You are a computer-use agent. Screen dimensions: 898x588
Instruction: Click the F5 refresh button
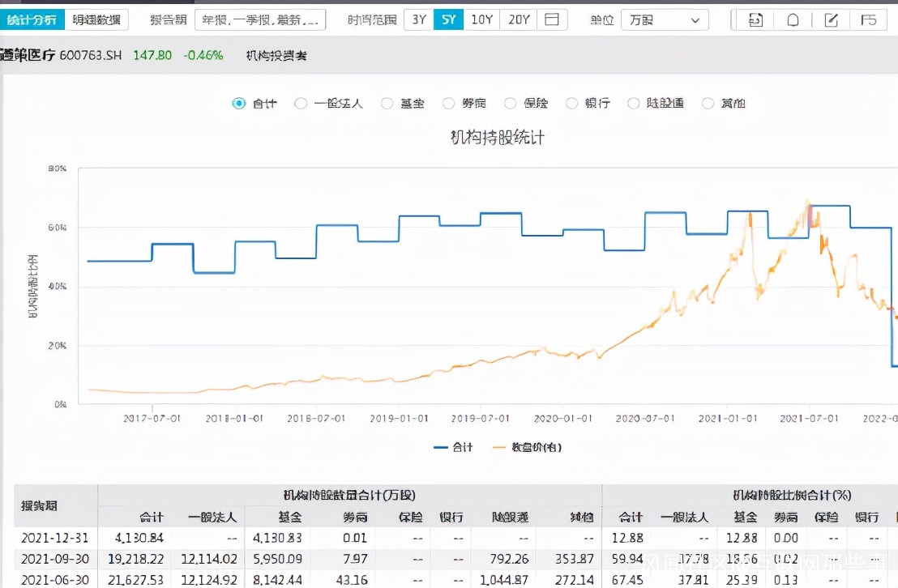pyautogui.click(x=869, y=20)
